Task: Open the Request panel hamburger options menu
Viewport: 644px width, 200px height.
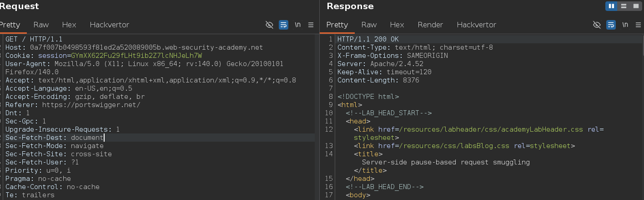Action: [x=311, y=25]
